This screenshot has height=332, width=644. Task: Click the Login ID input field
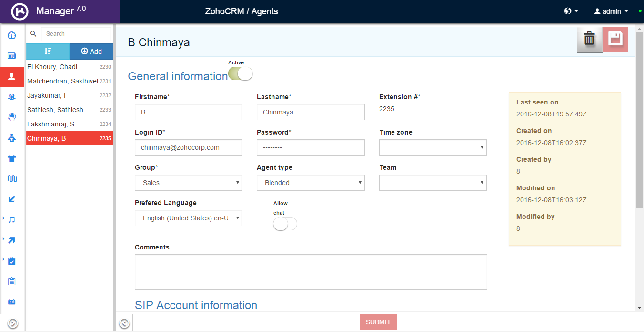(189, 147)
